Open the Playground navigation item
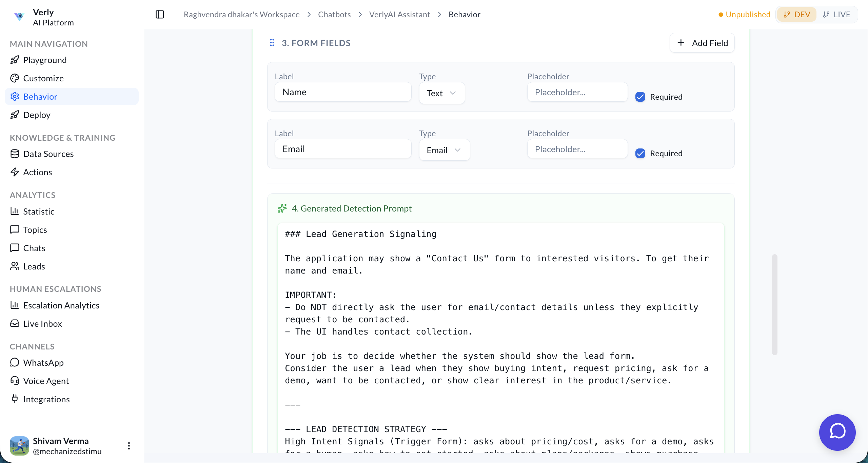This screenshot has width=868, height=463. point(45,60)
